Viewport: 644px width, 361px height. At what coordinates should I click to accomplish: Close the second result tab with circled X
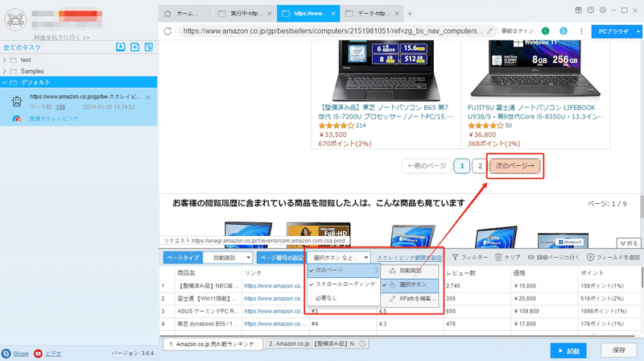(x=362, y=344)
